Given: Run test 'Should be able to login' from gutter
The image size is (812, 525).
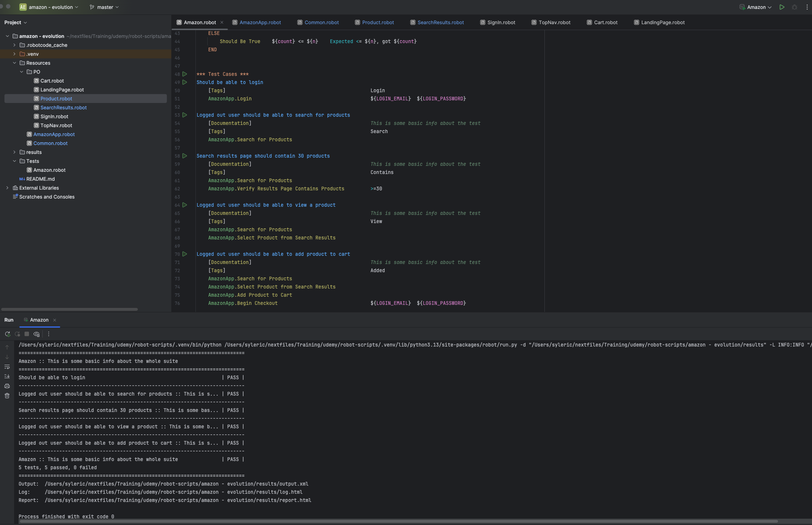Looking at the screenshot, I should coord(185,82).
